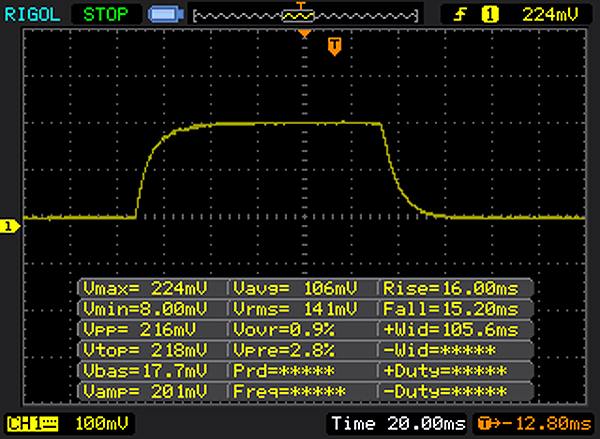
Task: Select the Vovr=0.9% measurement
Action: coord(302,329)
